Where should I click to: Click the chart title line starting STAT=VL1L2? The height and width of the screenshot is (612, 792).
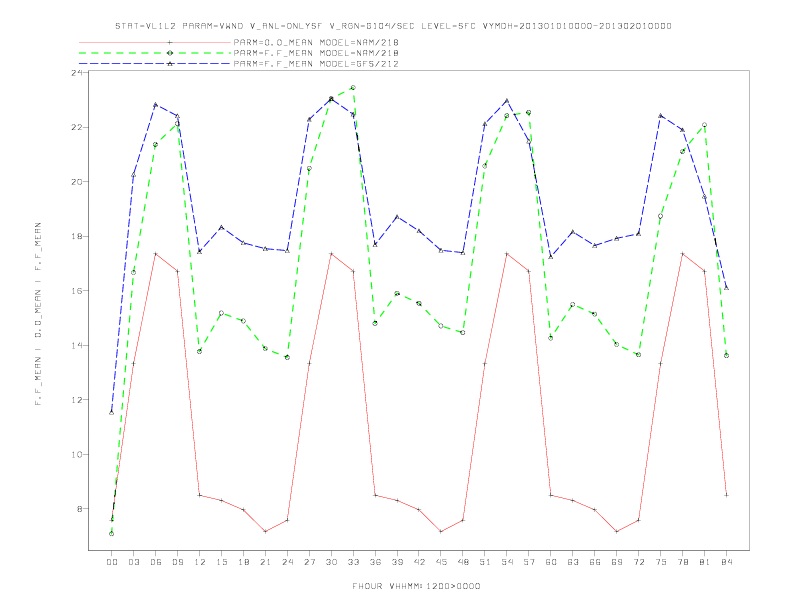[393, 26]
